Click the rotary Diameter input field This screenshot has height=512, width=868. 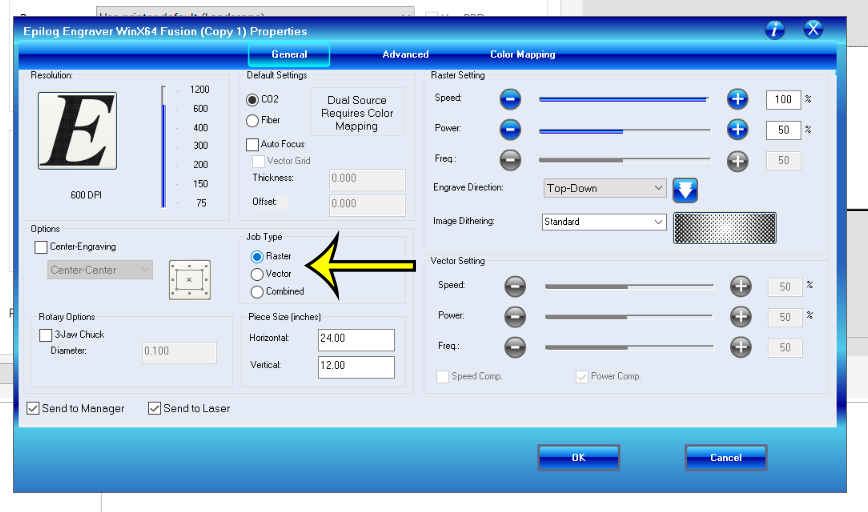click(x=179, y=352)
